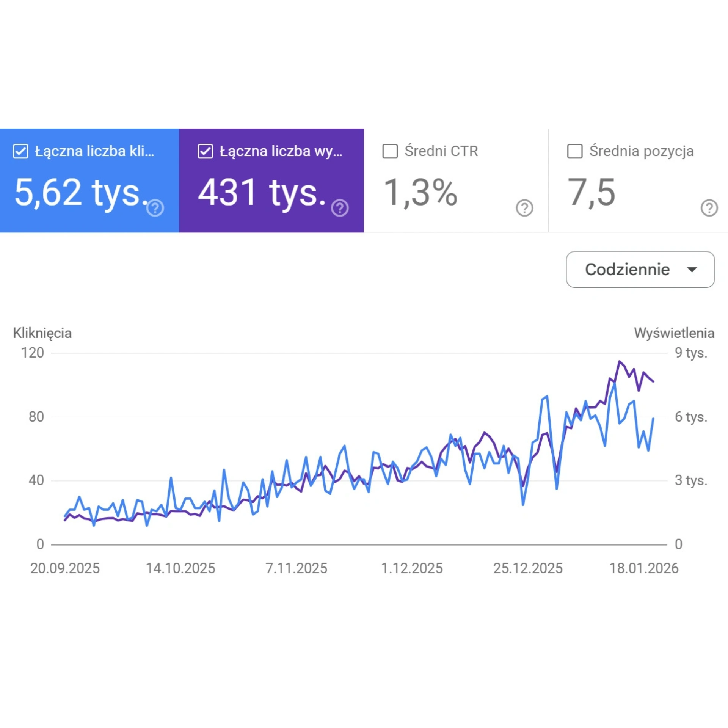Viewport: 728px width, 728px height.
Task: Click the Kliknięcia axis title
Action: 42,333
